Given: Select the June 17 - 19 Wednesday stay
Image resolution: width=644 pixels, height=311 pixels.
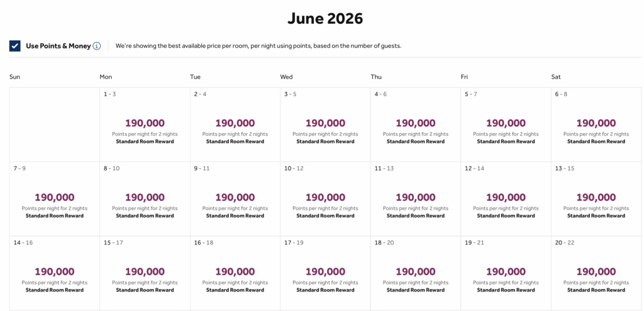Looking at the screenshot, I should point(325,273).
